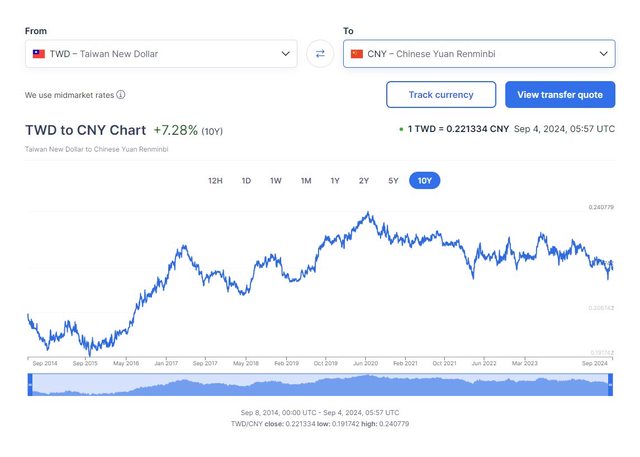Select the 1D time range
The height and width of the screenshot is (457, 640).
pyautogui.click(x=246, y=181)
